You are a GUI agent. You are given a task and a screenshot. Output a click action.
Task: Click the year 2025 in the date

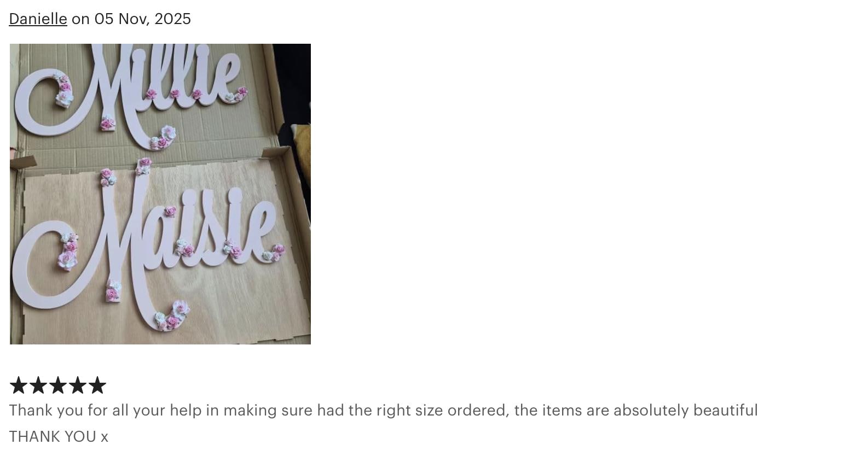[x=172, y=19]
